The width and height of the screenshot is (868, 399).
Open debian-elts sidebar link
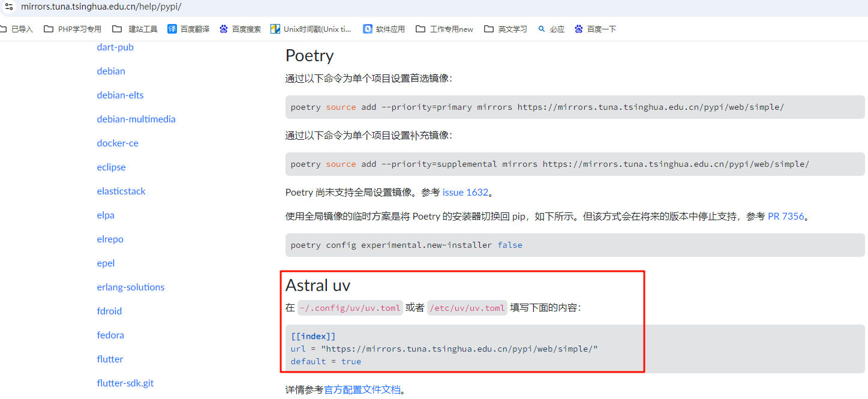tap(120, 95)
